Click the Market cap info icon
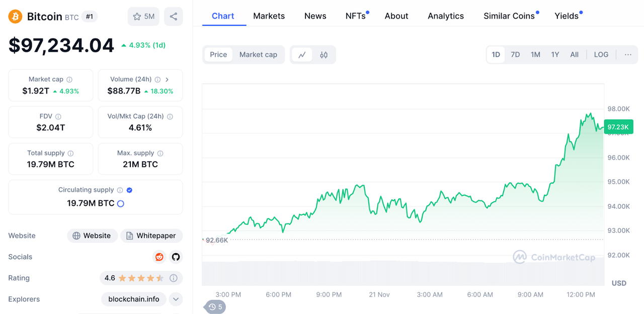Viewport: 644px width, 314px height. coord(69,80)
